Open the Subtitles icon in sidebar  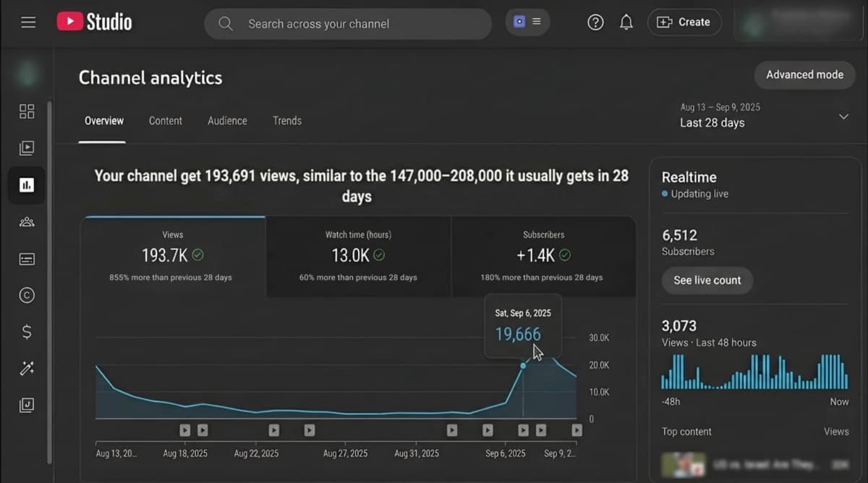27,259
